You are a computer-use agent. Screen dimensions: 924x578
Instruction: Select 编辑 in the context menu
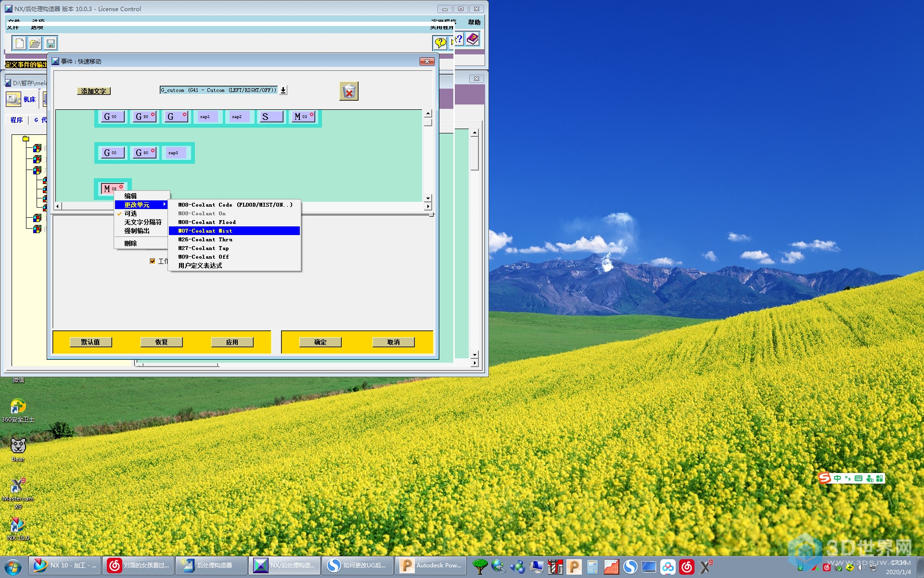click(142, 196)
